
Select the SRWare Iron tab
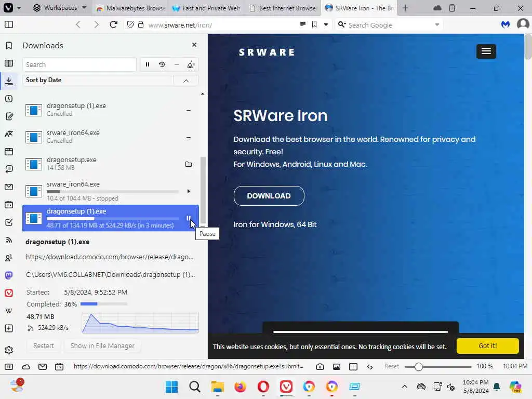pyautogui.click(x=360, y=8)
